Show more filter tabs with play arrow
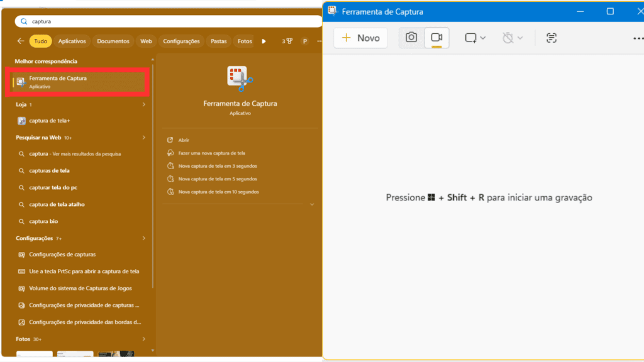The width and height of the screenshot is (644, 362). click(264, 41)
